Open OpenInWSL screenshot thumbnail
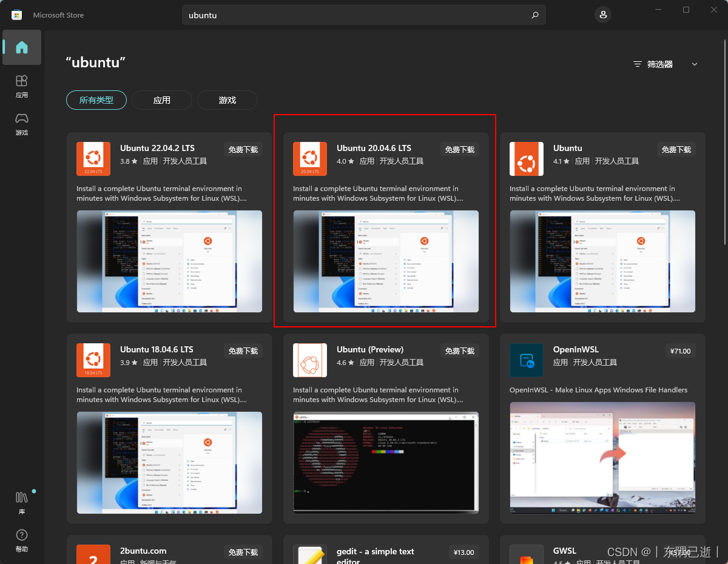Screen dimensions: 728x564 [x=602, y=458]
